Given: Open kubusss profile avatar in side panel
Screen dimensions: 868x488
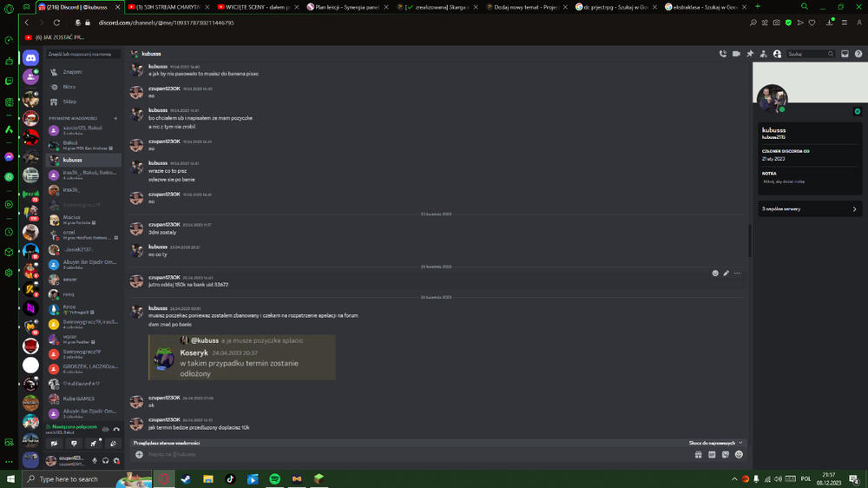Looking at the screenshot, I should point(773,99).
